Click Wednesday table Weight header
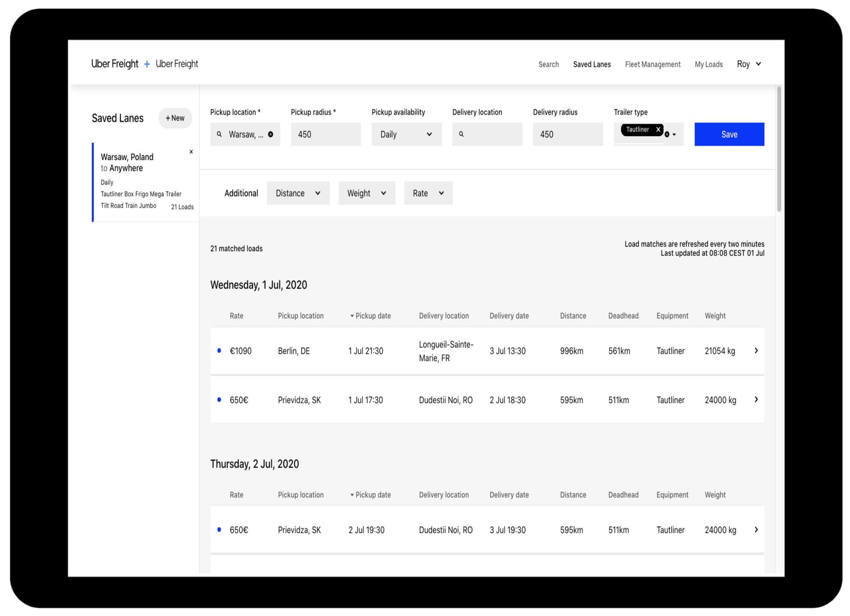Viewport: 850px width, 616px height. click(x=715, y=316)
